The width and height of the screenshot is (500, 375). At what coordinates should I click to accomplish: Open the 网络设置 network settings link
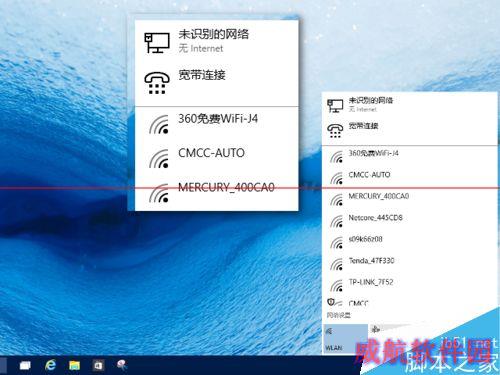pos(338,315)
